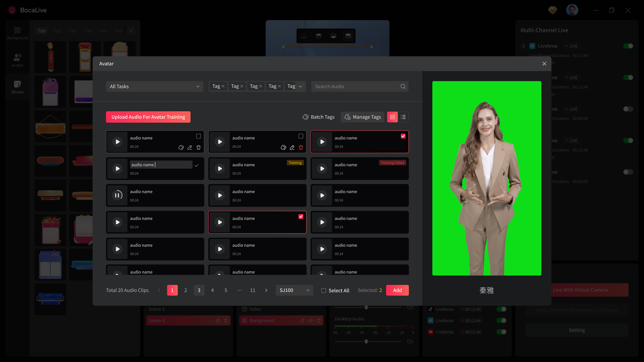This screenshot has width=644, height=362.
Task: Click into the Search Audio field
Action: 355,86
